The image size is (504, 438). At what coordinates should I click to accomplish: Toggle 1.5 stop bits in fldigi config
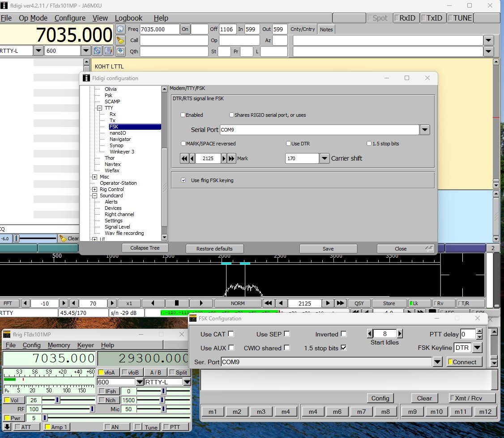369,143
